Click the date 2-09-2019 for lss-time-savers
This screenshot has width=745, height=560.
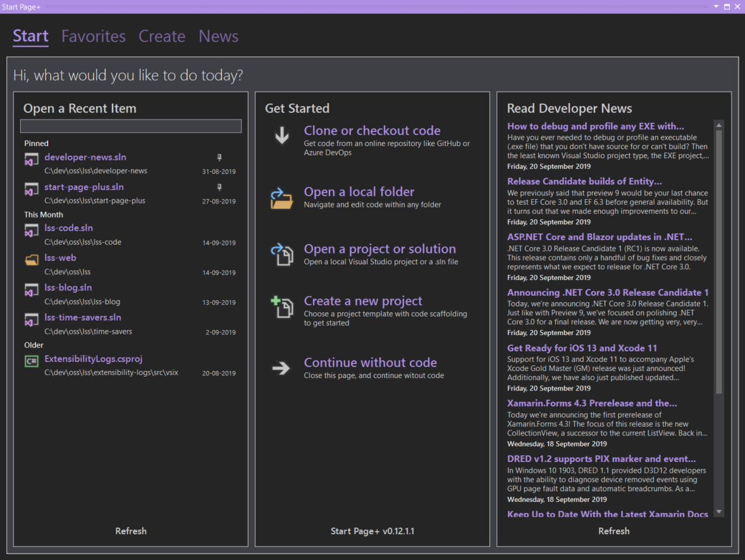221,332
